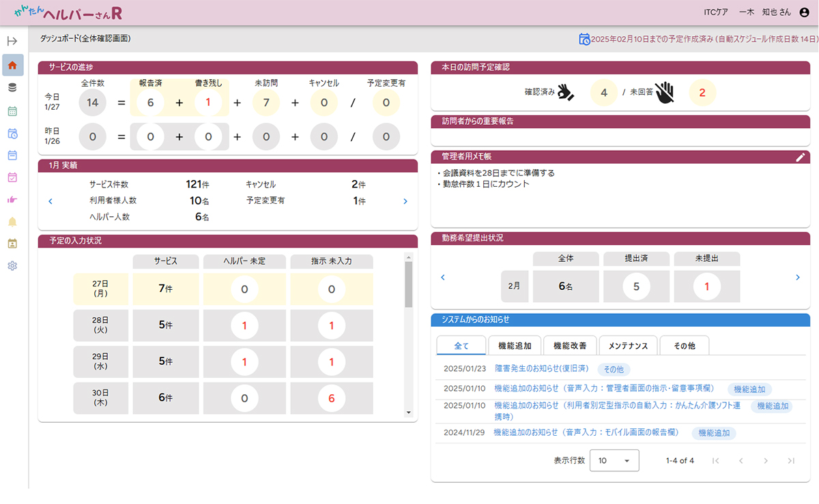Image resolution: width=819 pixels, height=504 pixels.
Task: Click the schedule clock icon beside 2025年02月10日
Action: click(585, 39)
